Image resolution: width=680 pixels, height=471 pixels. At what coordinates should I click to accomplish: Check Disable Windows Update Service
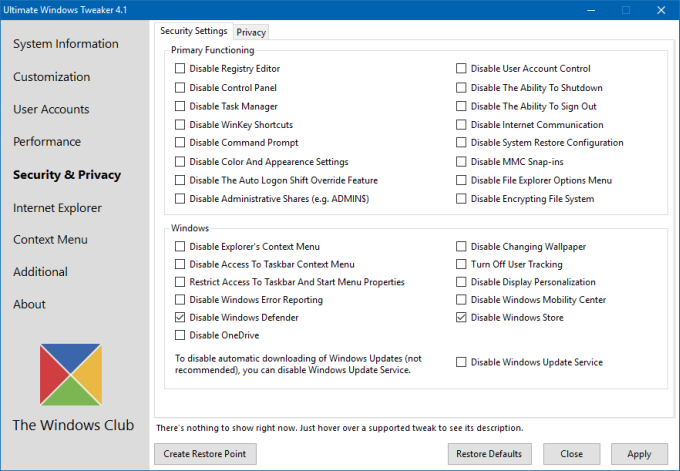[x=462, y=362]
